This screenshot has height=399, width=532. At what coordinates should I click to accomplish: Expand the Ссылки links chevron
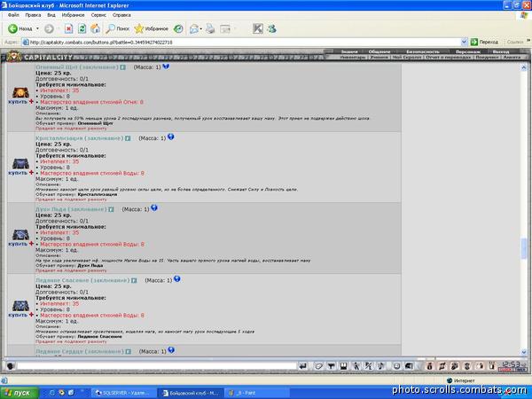[x=528, y=41]
